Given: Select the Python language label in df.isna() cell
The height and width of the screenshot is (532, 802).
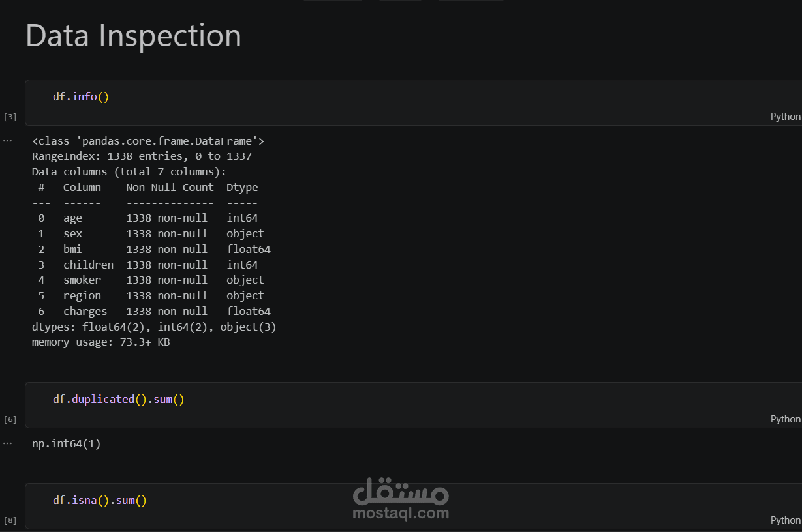Looking at the screenshot, I should [x=785, y=520].
